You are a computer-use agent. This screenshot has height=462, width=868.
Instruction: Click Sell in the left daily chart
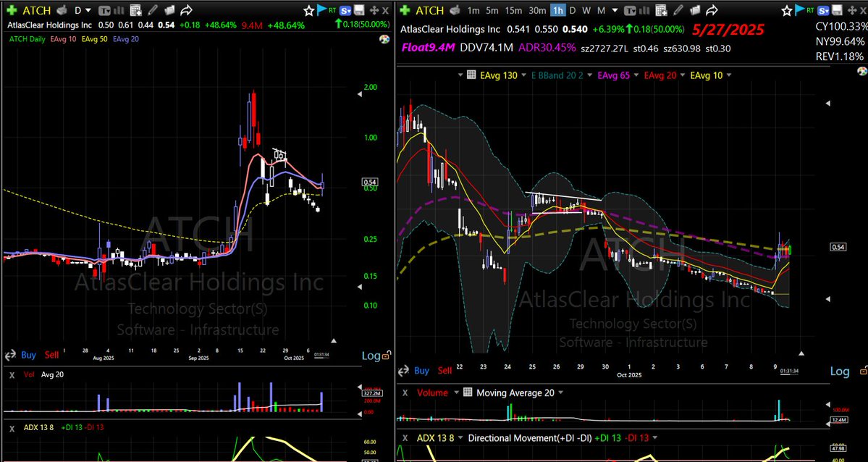(51, 355)
